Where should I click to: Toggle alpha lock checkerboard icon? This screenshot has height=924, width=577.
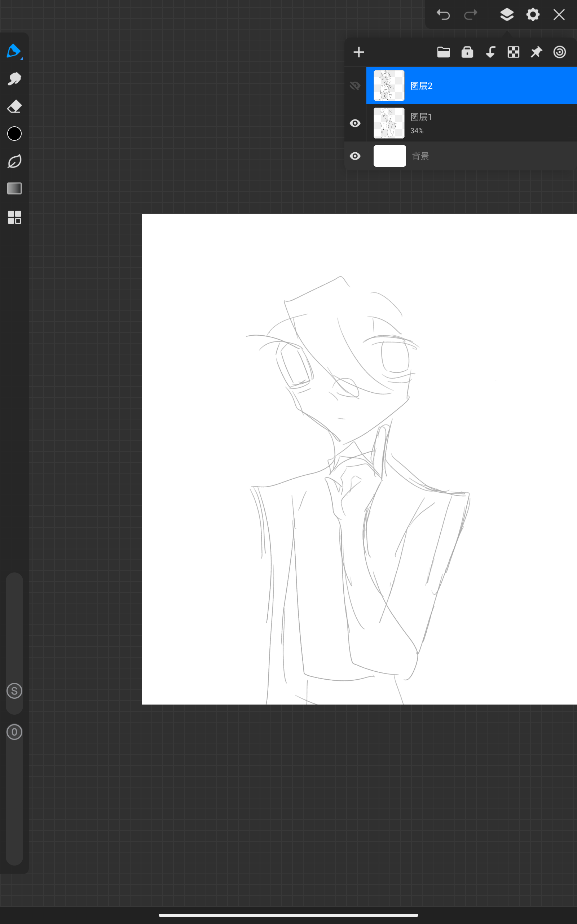[513, 52]
